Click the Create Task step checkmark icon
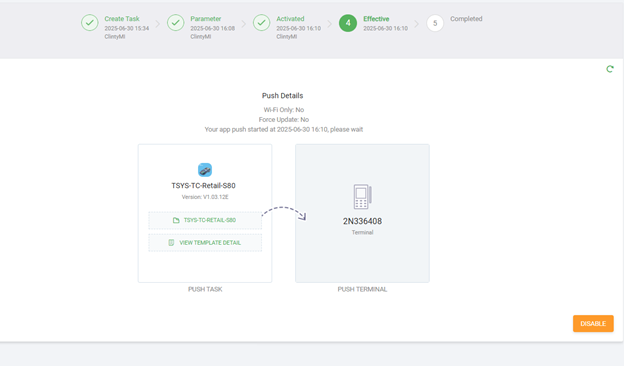Image resolution: width=624 pixels, height=366 pixels. tap(90, 23)
